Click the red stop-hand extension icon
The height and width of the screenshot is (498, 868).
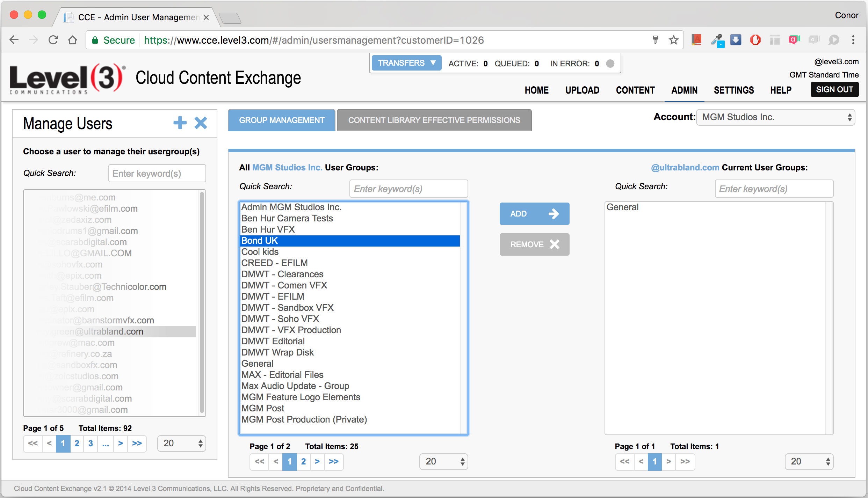[x=755, y=40]
